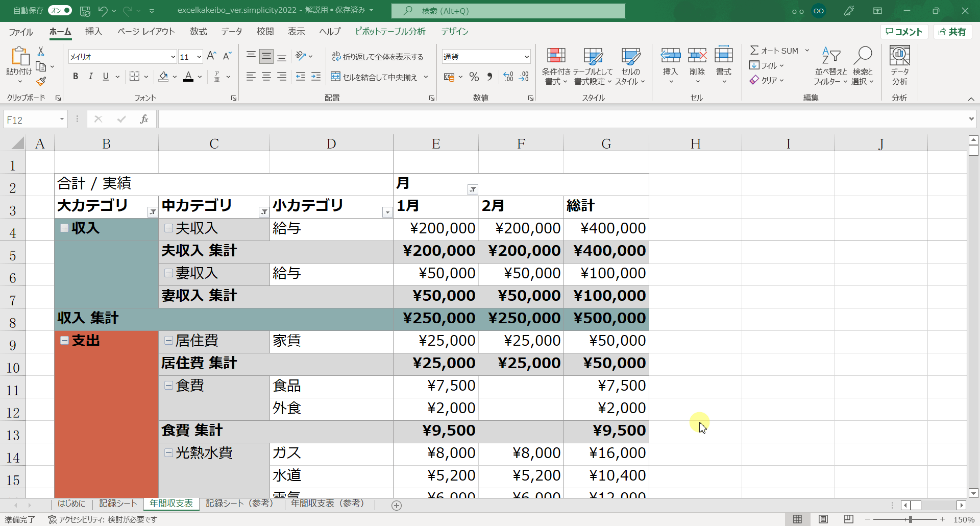Toggle Underline formatting

pos(106,77)
